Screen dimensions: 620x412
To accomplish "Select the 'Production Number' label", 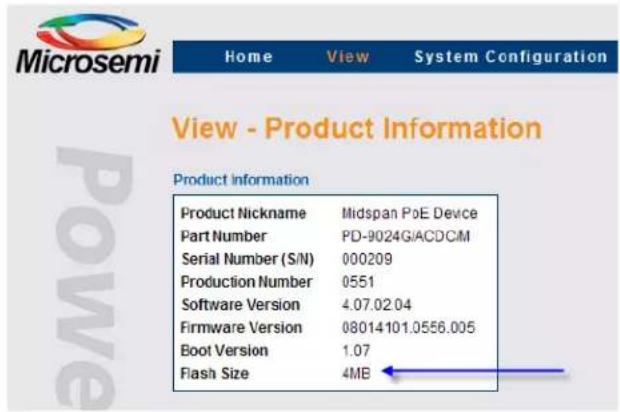I will (x=246, y=282).
